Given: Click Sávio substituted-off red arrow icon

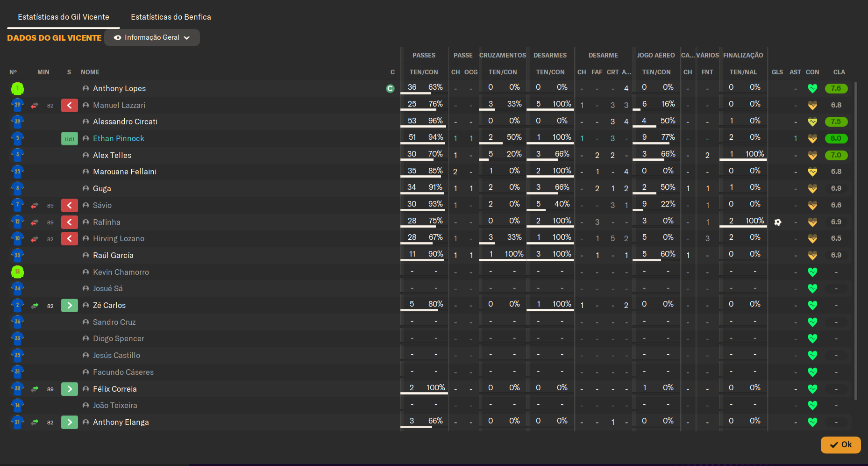Looking at the screenshot, I should [x=70, y=205].
